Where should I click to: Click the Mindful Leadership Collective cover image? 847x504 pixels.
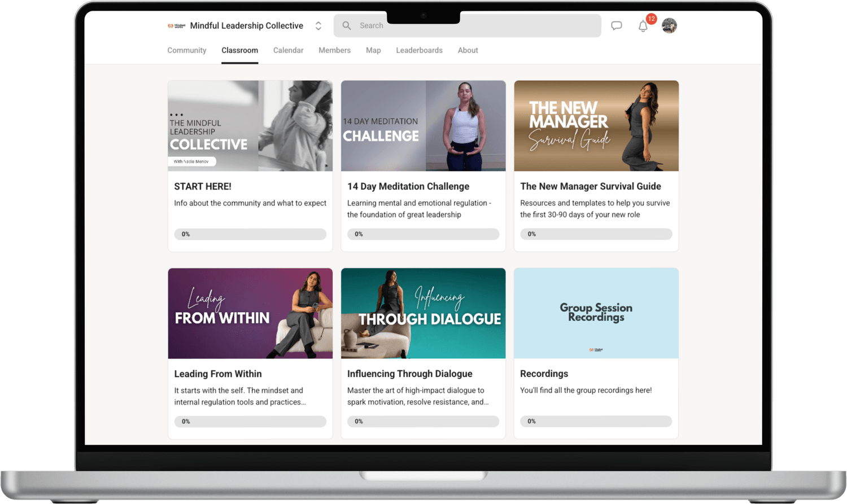coord(250,126)
